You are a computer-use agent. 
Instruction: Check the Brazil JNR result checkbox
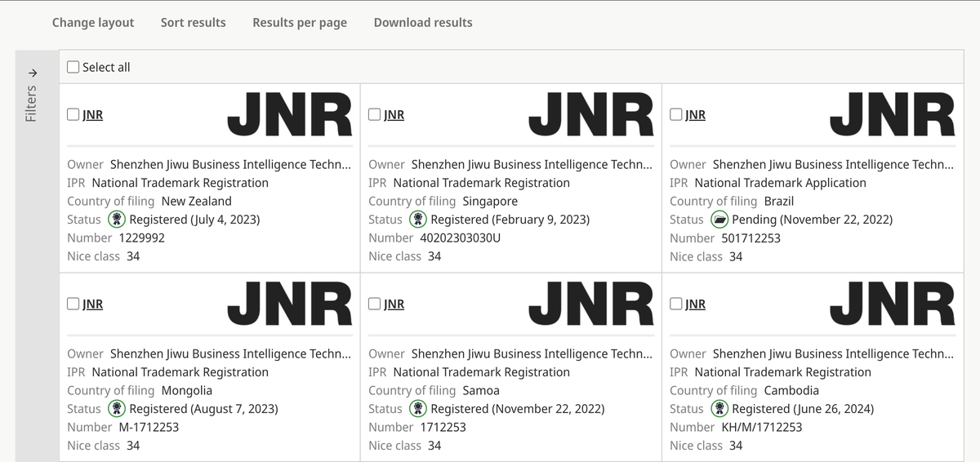pos(676,114)
